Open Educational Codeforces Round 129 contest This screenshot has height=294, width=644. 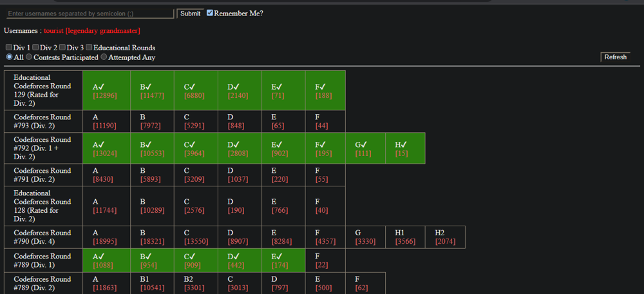tap(43, 90)
